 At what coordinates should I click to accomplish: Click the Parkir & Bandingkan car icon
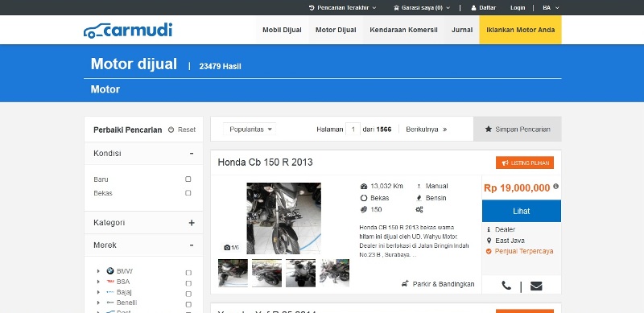(x=405, y=283)
